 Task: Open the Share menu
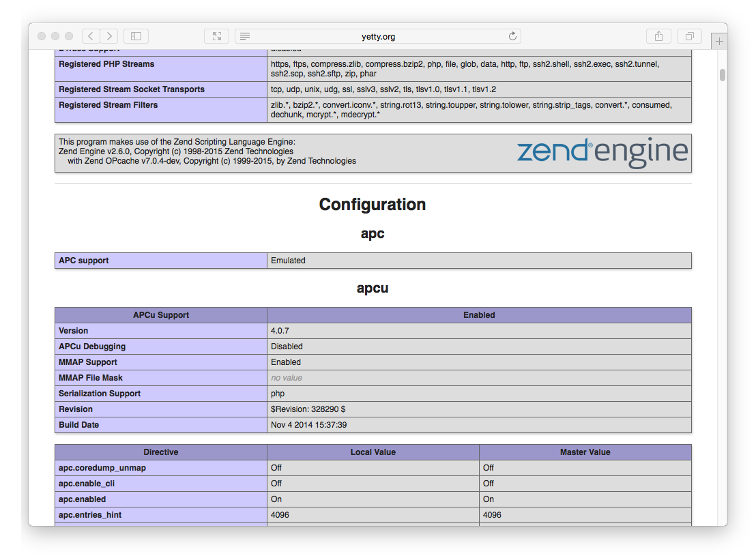pyautogui.click(x=658, y=36)
